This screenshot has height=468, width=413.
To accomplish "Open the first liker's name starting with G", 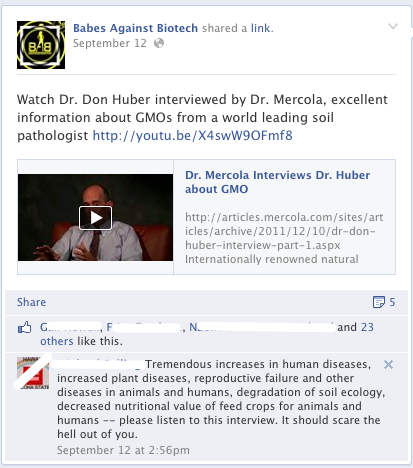I will (x=70, y=327).
